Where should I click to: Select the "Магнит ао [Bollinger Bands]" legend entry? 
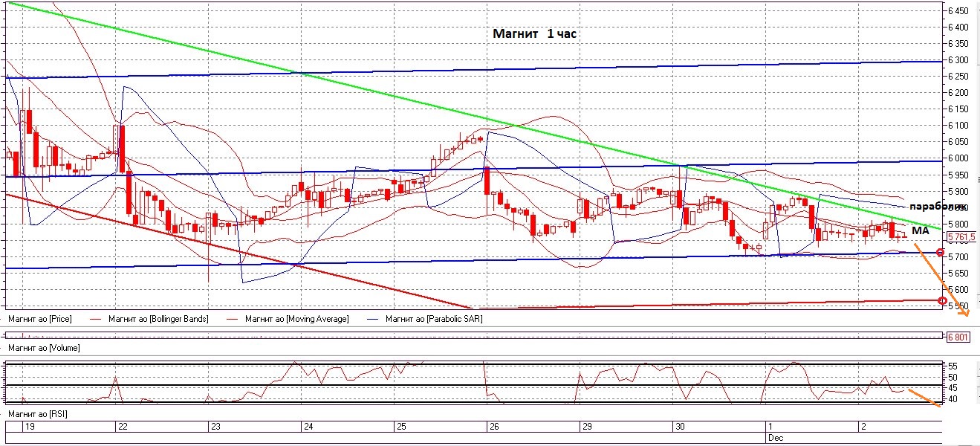click(x=158, y=319)
